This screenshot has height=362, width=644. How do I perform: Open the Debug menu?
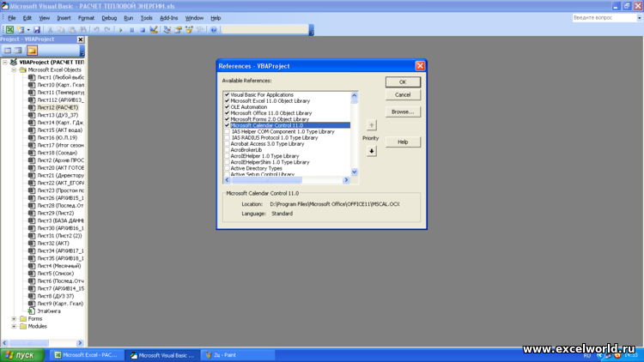109,18
